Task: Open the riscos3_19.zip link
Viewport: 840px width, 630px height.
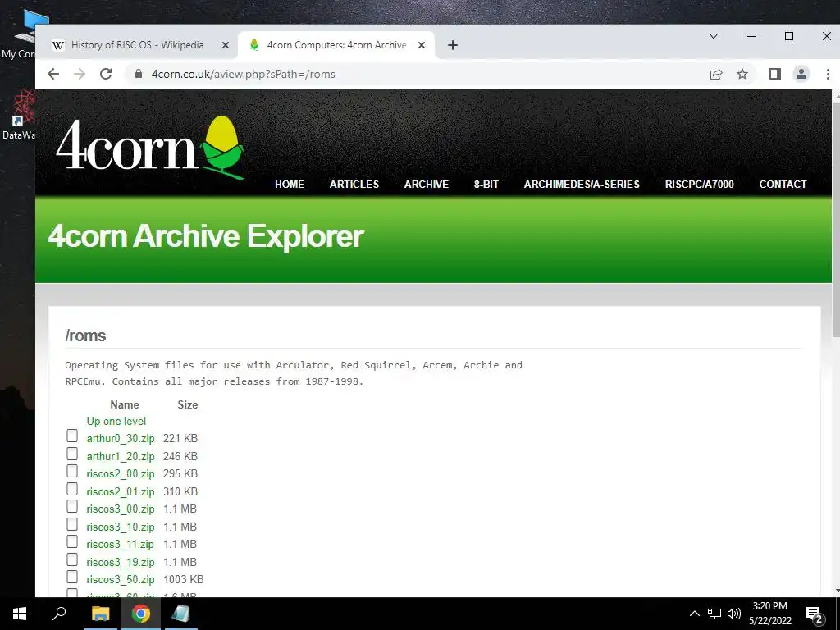Action: click(121, 563)
